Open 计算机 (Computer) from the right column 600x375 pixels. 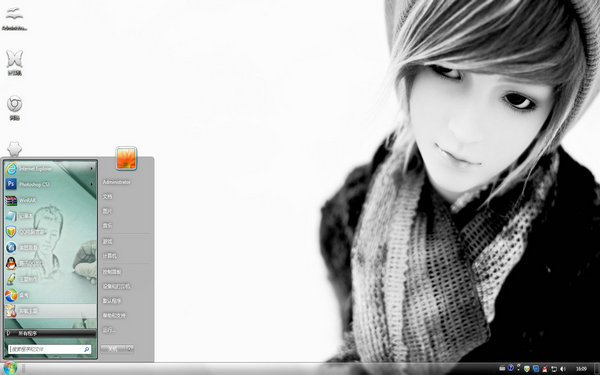[x=109, y=256]
